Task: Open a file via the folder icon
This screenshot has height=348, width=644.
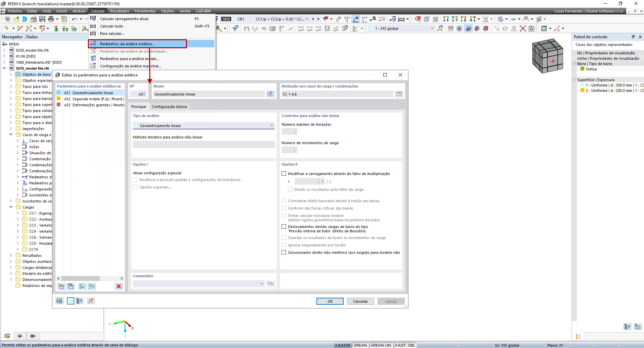Action: 16,19
